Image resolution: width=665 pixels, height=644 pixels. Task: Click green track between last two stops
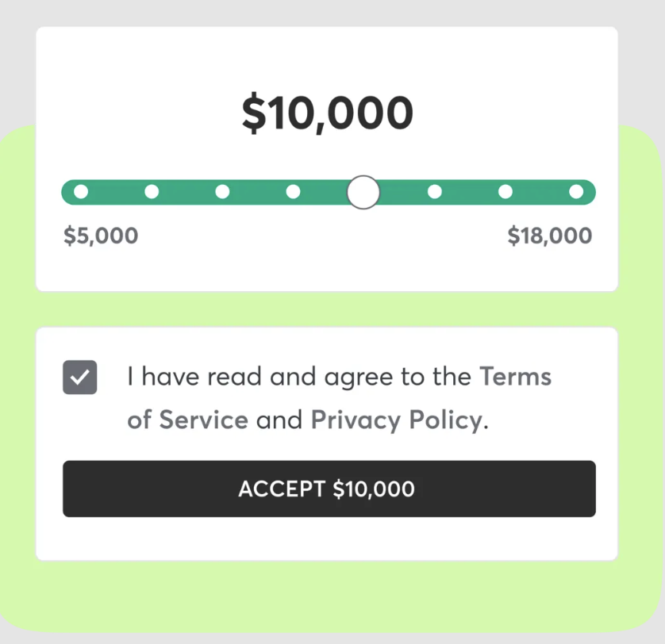540,192
